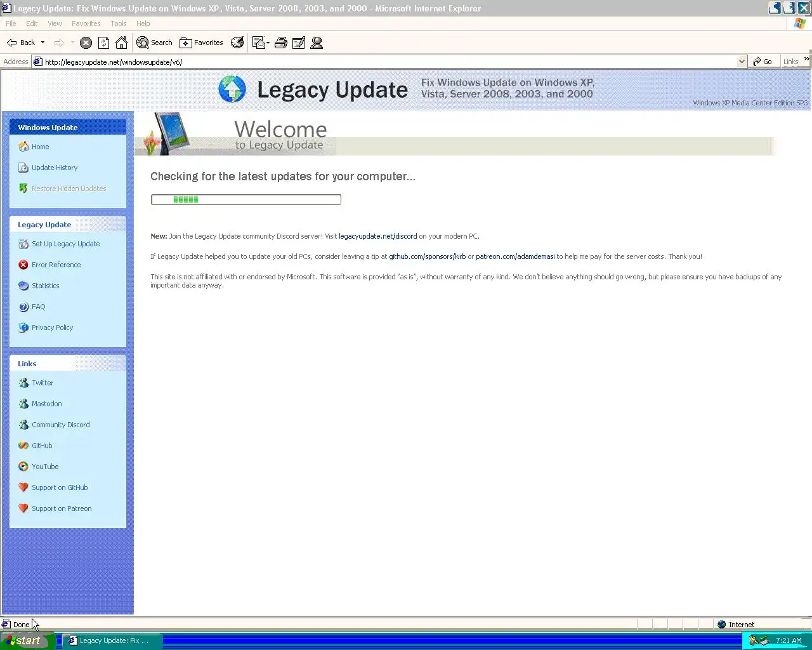Click the Back arrow toolbar button
812x650 pixels.
tap(21, 43)
